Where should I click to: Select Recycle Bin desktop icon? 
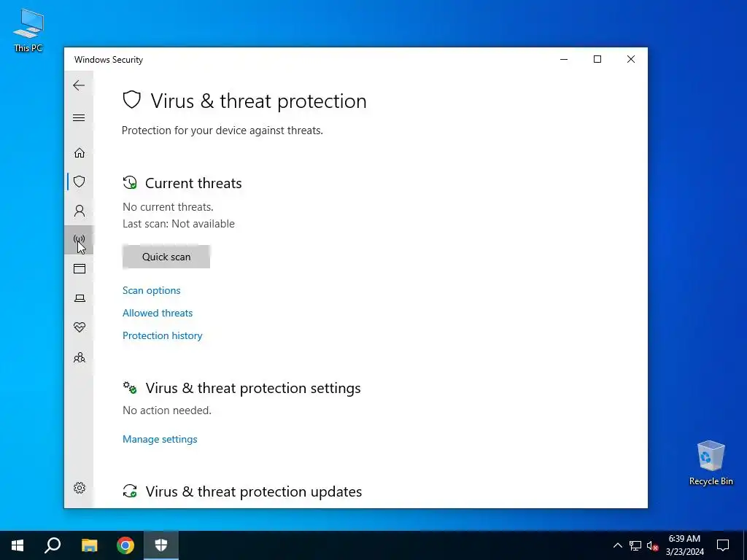click(x=711, y=463)
